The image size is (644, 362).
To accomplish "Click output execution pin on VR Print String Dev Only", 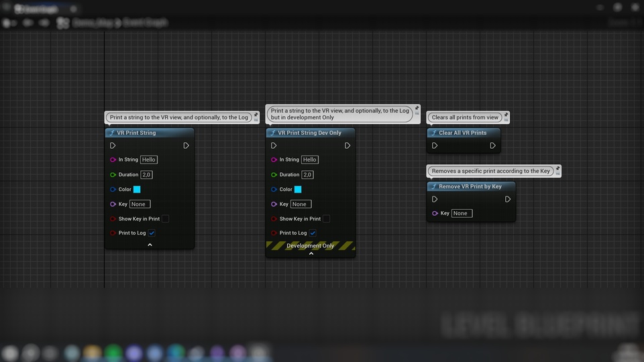I will (x=347, y=145).
